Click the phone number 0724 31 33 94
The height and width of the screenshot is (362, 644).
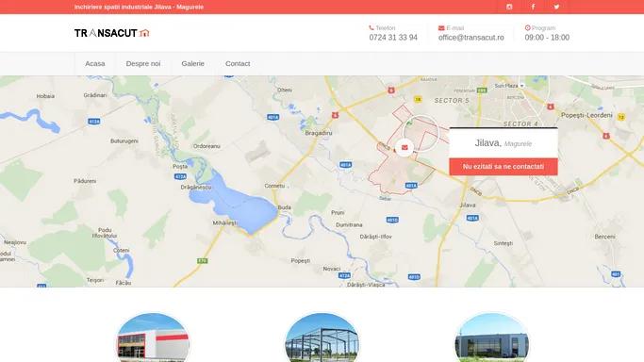point(393,38)
